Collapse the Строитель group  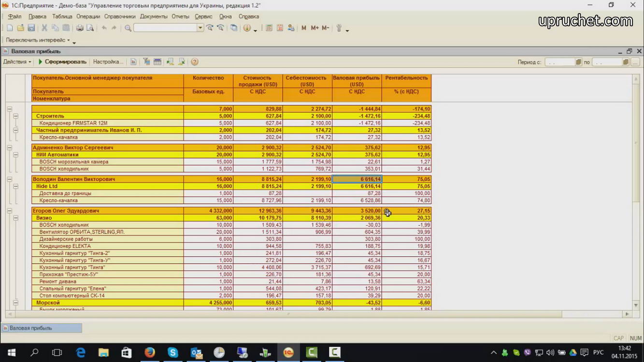(x=15, y=116)
